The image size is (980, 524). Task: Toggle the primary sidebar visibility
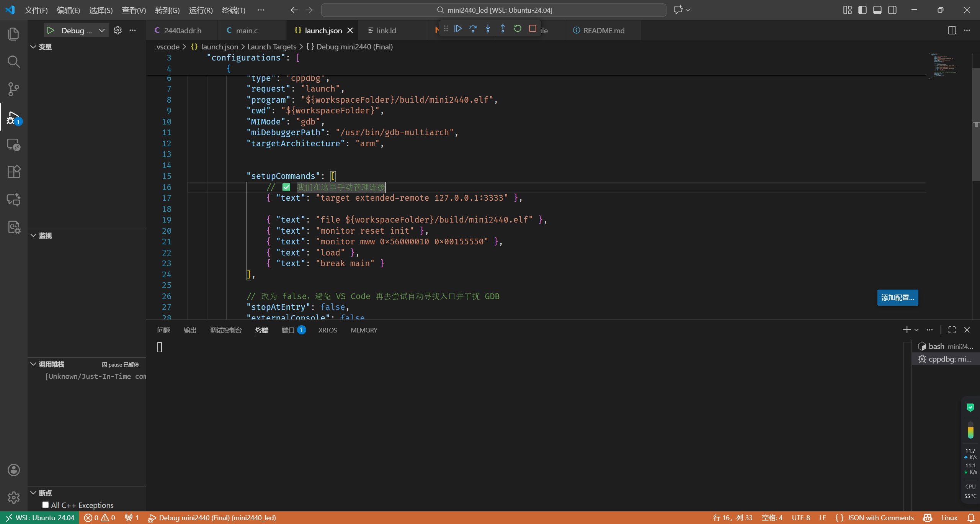coord(862,10)
